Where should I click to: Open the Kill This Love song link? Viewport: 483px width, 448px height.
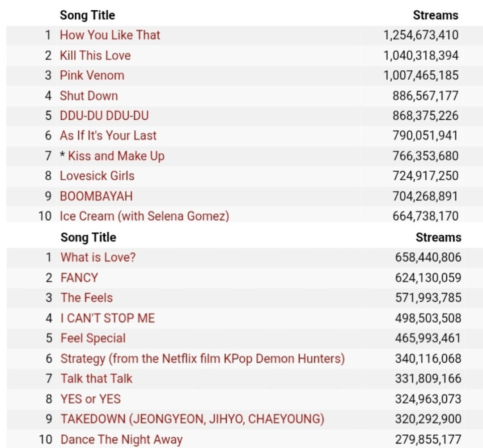[95, 55]
